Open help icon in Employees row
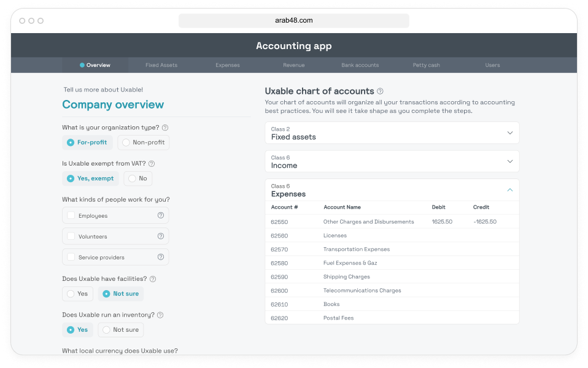The width and height of the screenshot is (588, 368). point(161,215)
